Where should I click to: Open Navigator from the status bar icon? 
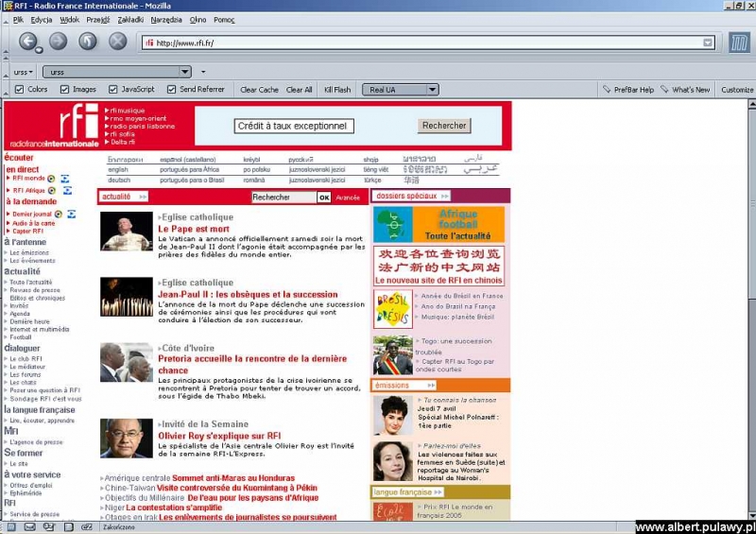point(11,527)
